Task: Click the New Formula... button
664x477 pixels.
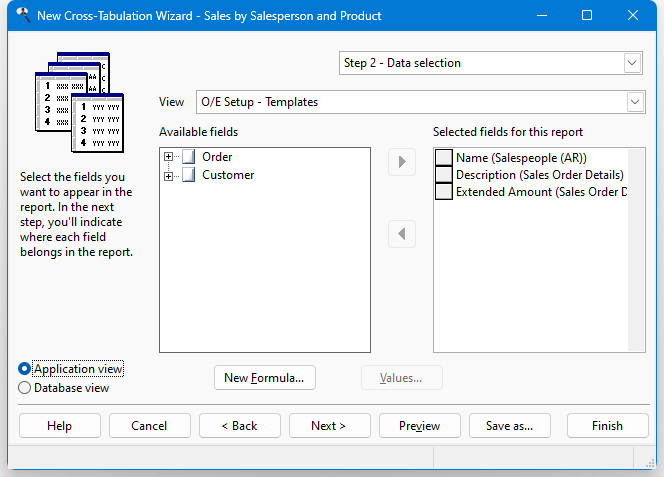Action: (x=265, y=377)
